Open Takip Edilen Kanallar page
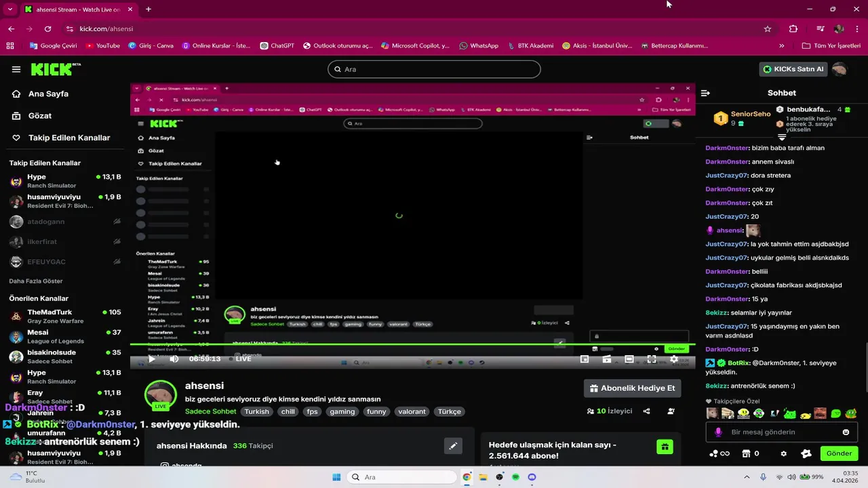This screenshot has width=868, height=488. (x=61, y=138)
